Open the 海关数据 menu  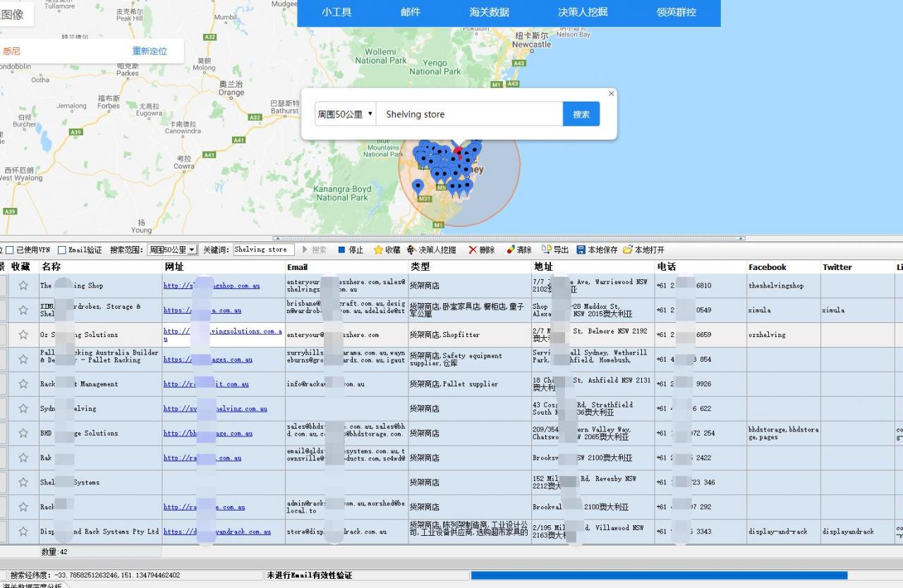489,12
